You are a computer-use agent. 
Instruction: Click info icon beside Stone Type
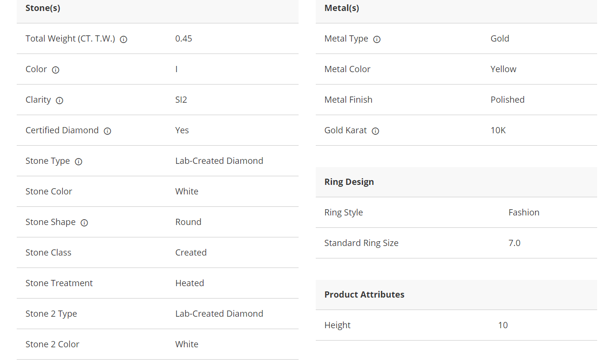pos(78,162)
